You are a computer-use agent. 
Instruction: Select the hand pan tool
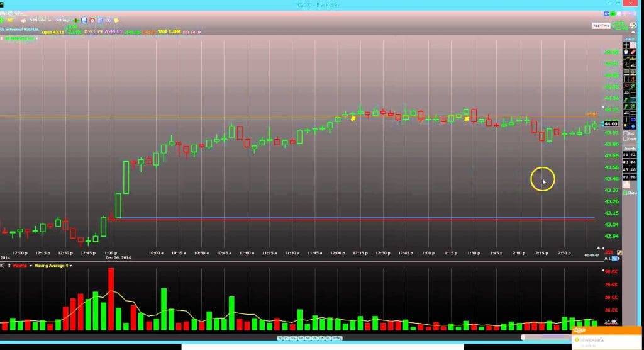(626, 52)
